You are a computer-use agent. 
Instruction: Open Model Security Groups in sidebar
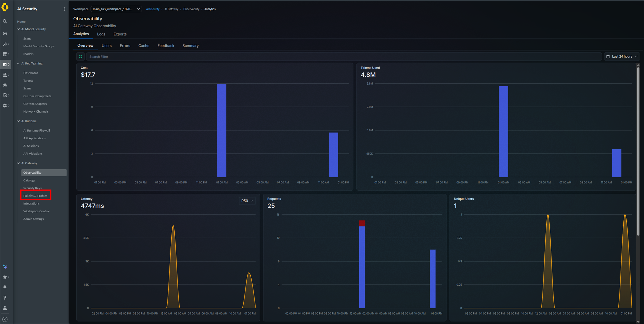click(x=39, y=46)
